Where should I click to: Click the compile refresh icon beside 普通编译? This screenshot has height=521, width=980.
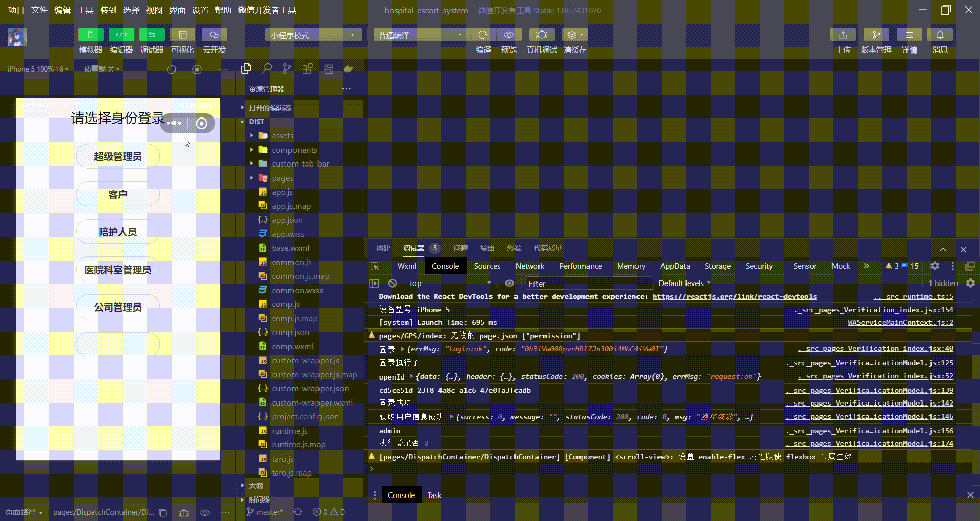(483, 34)
